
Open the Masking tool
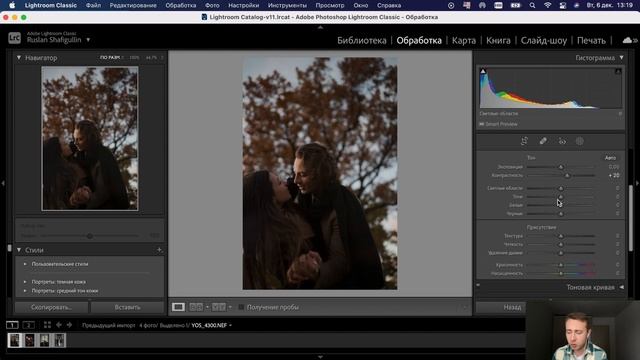tap(580, 141)
